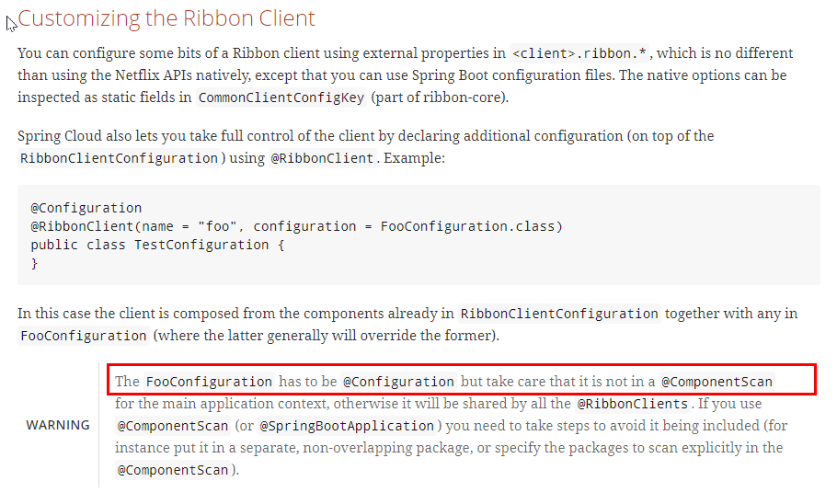Click the '<client>.ribbon.*' inline code
Screen dimensions: 837x504
click(x=579, y=53)
